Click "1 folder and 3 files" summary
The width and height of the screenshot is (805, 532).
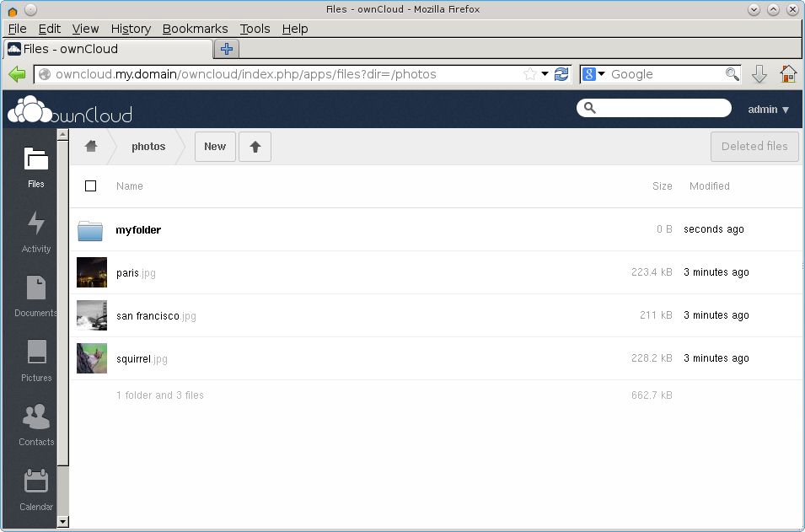[x=160, y=395]
